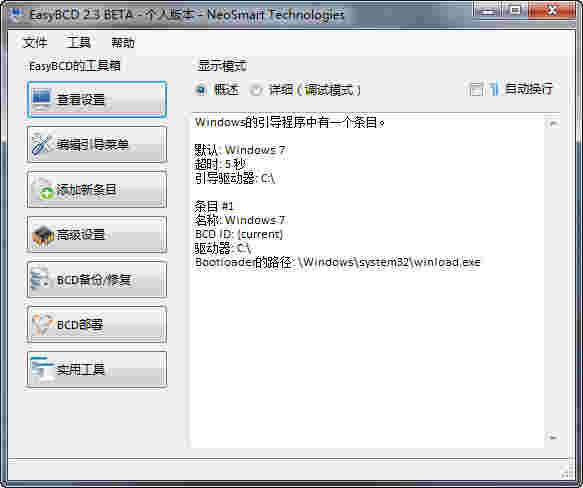Click the database icon on BCD备份/修复
This screenshot has width=583, height=488.
(40, 278)
